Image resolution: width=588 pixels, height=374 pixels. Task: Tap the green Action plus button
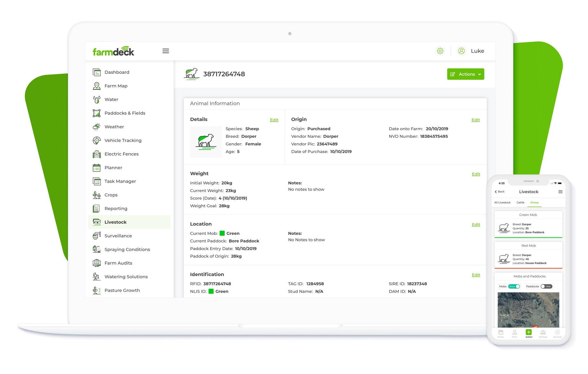pos(529,332)
